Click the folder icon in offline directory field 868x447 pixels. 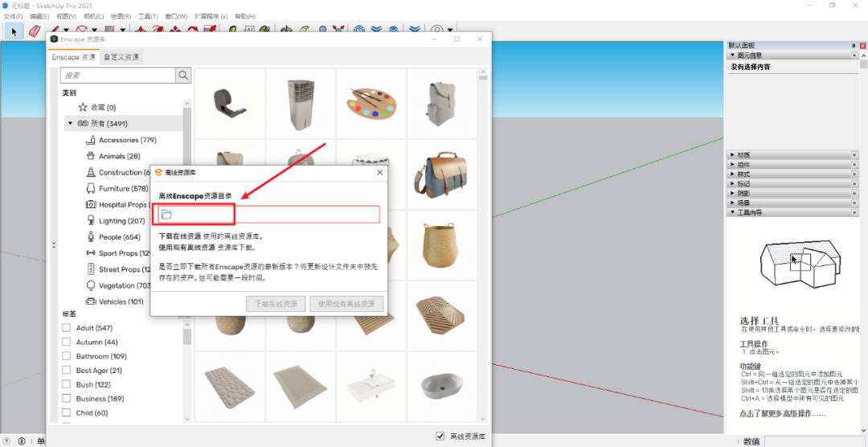pyautogui.click(x=166, y=215)
